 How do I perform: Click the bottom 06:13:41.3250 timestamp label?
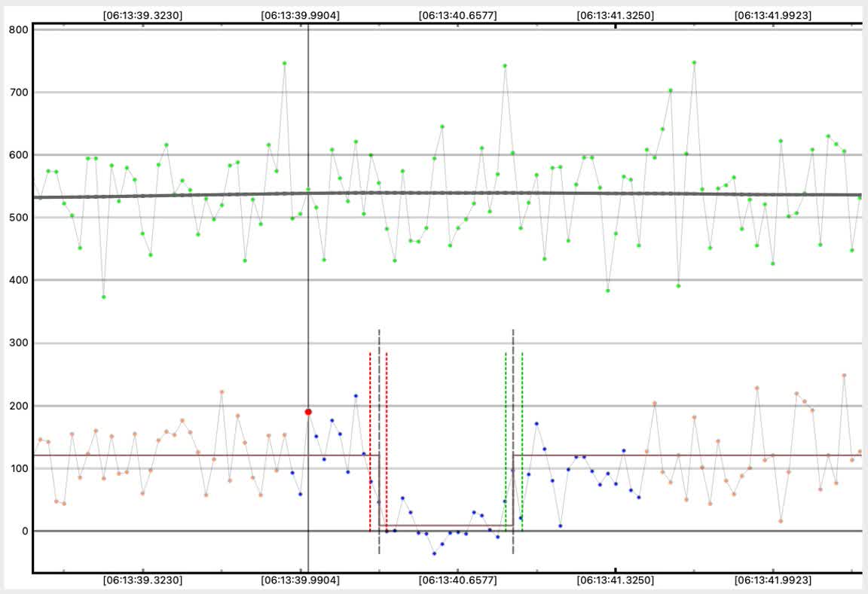(616, 580)
